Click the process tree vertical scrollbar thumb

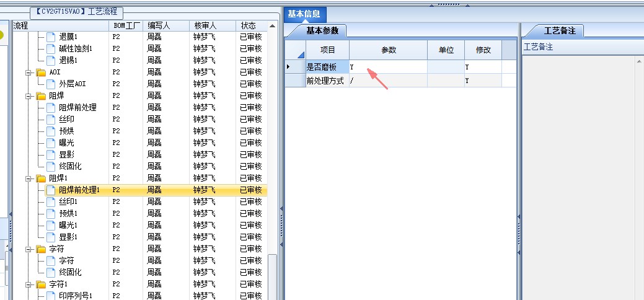click(x=272, y=276)
